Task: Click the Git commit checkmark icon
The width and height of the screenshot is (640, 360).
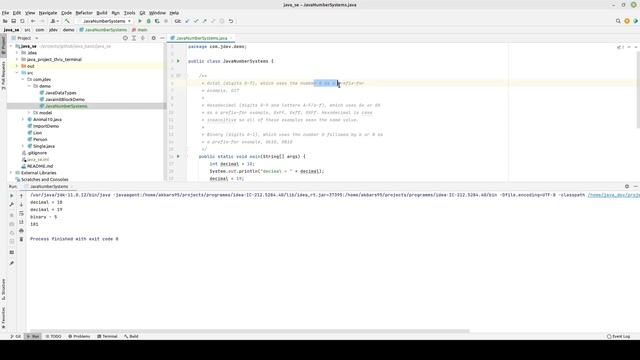Action: pos(196,21)
